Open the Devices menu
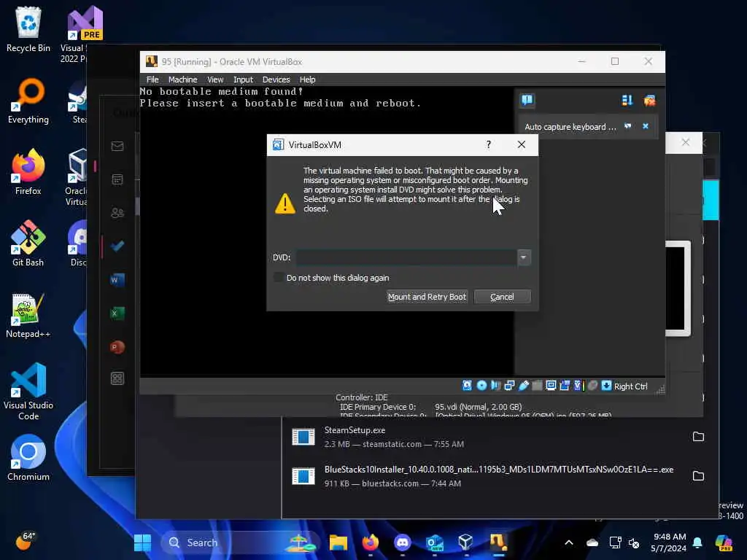The height and width of the screenshot is (560, 747). coord(276,79)
